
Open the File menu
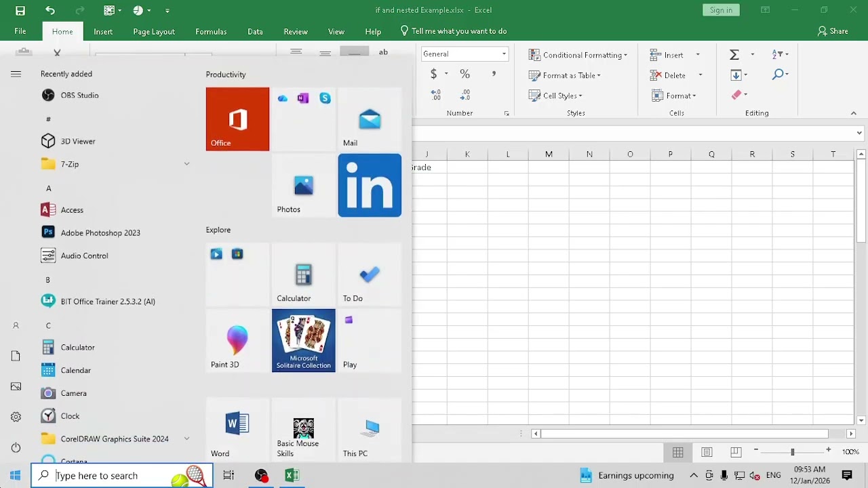pos(20,31)
